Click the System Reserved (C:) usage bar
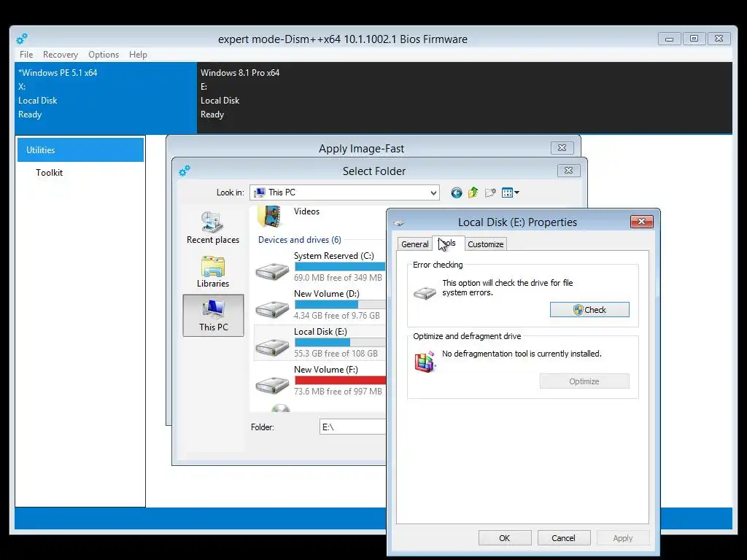This screenshot has height=560, width=747. 340,267
